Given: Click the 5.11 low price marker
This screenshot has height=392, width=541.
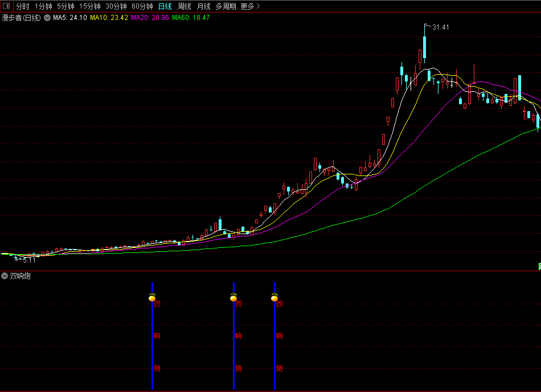Looking at the screenshot, I should (29, 260).
